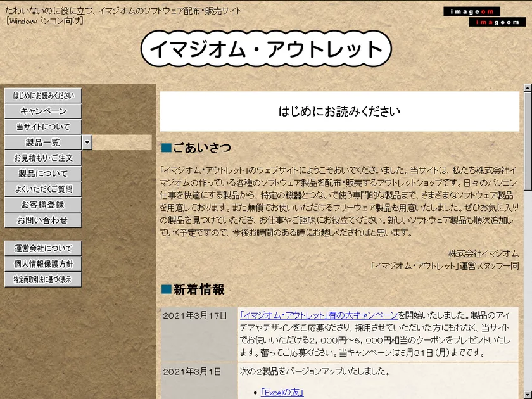The width and height of the screenshot is (532, 399).
Task: Click the お客様登録 button
Action: coord(43,205)
